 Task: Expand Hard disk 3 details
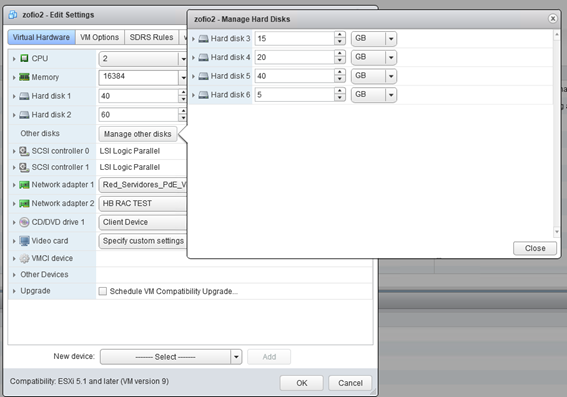[x=193, y=39]
